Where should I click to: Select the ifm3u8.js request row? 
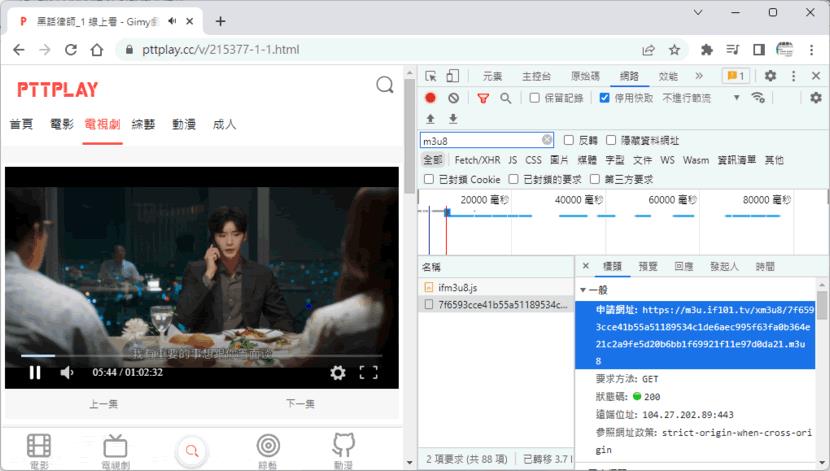click(496, 287)
